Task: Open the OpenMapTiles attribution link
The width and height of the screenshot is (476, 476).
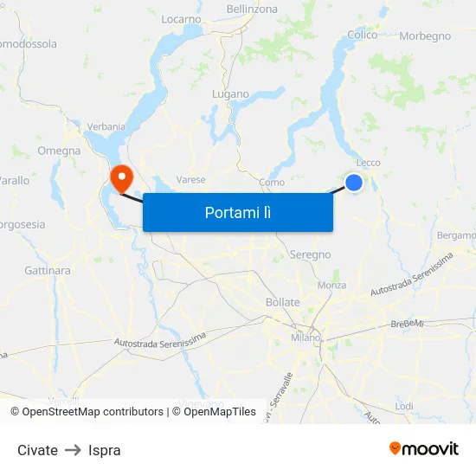Action: [x=214, y=412]
